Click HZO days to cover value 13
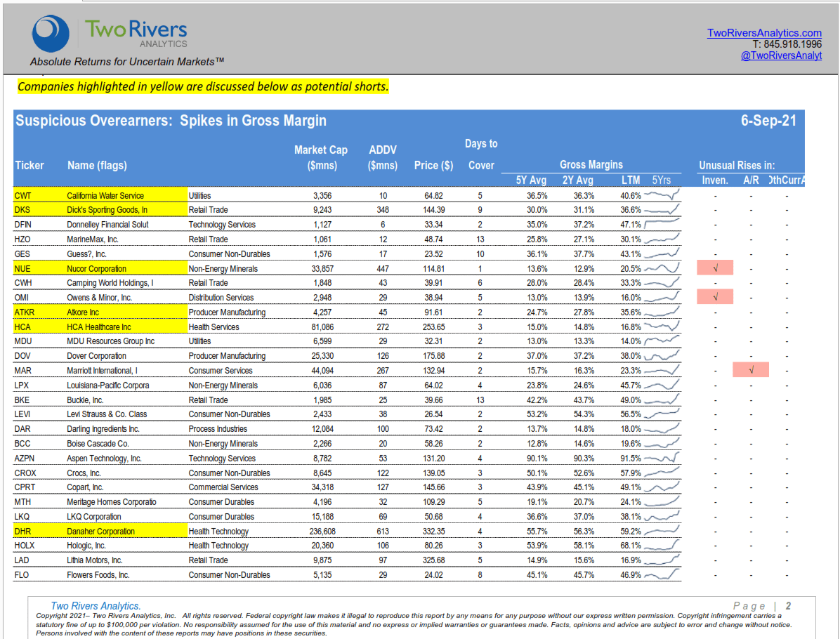The image size is (840, 639). click(x=480, y=239)
